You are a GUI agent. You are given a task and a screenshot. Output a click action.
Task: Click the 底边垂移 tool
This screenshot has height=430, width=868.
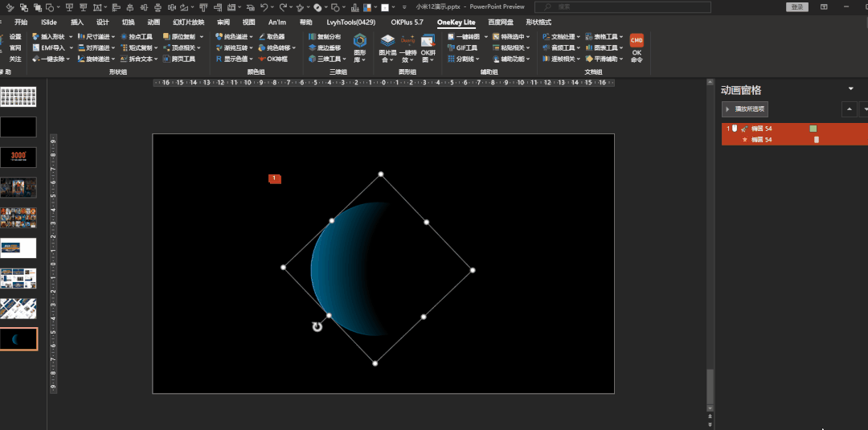click(x=325, y=47)
